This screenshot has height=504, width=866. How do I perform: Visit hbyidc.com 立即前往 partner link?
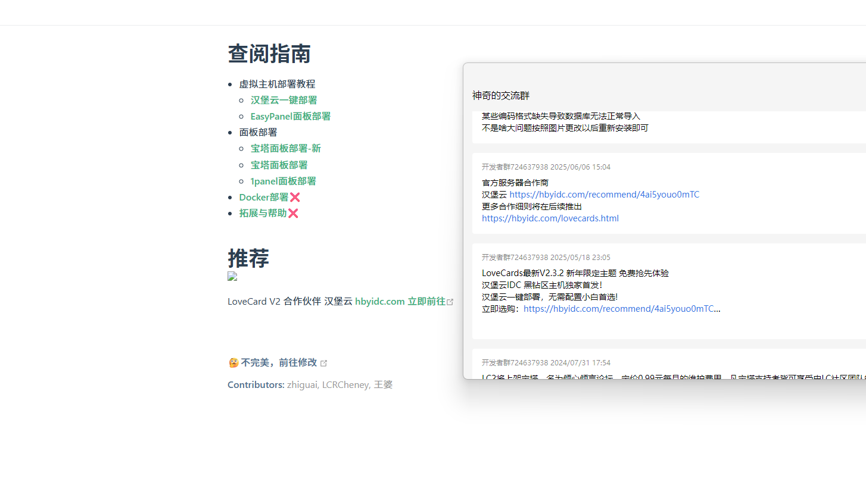pyautogui.click(x=400, y=301)
